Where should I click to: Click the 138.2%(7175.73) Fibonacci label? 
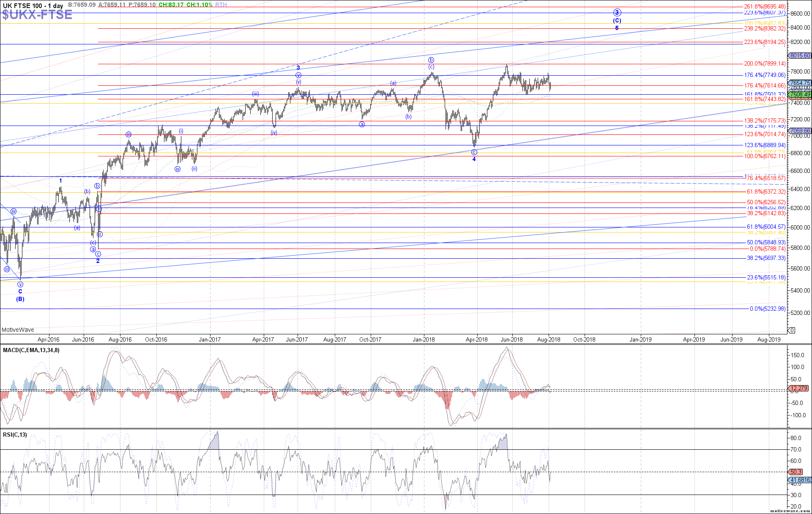click(765, 121)
